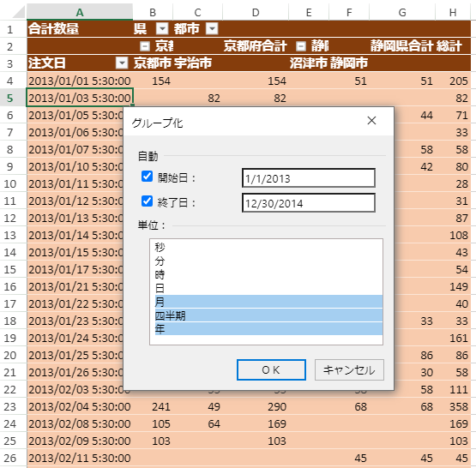Click the 京都府合計 header cell
Viewport: 476px width, 468px height.
click(256, 46)
